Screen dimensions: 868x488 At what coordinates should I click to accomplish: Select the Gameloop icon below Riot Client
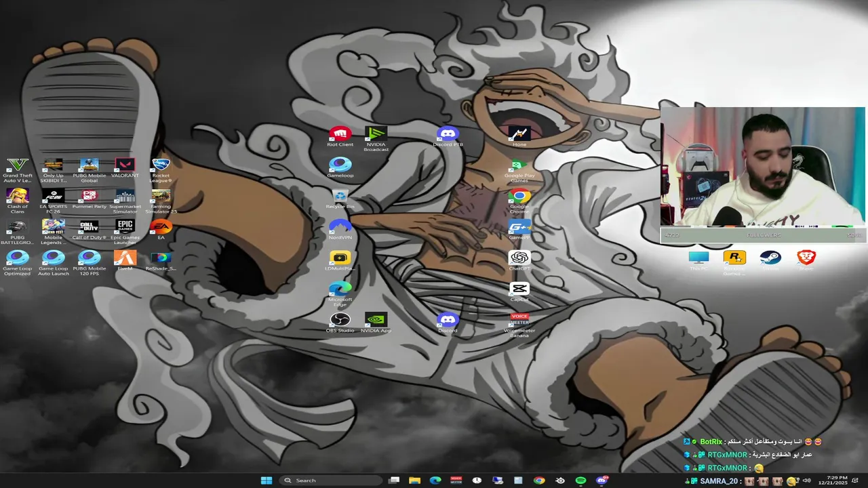pyautogui.click(x=340, y=167)
